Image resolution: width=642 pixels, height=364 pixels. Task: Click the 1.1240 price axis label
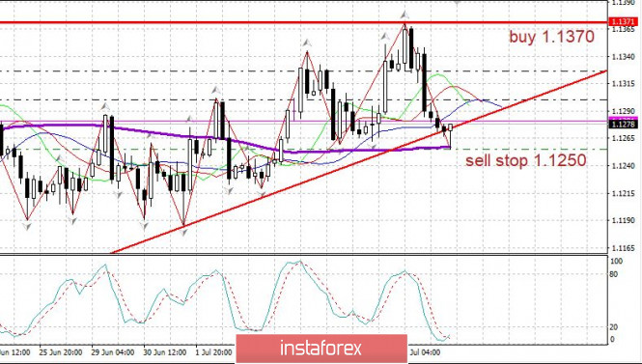(623, 166)
